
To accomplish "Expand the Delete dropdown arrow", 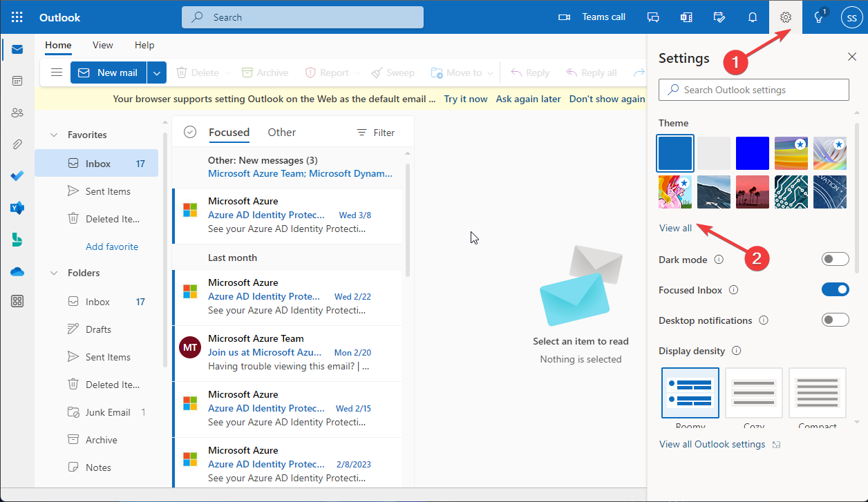I will point(226,73).
